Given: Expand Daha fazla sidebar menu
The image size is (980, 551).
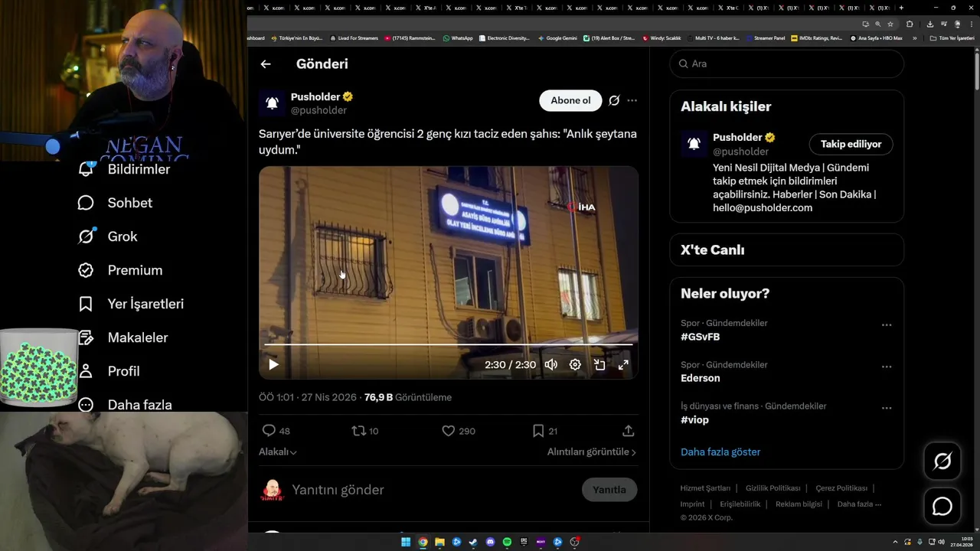Looking at the screenshot, I should [x=125, y=405].
